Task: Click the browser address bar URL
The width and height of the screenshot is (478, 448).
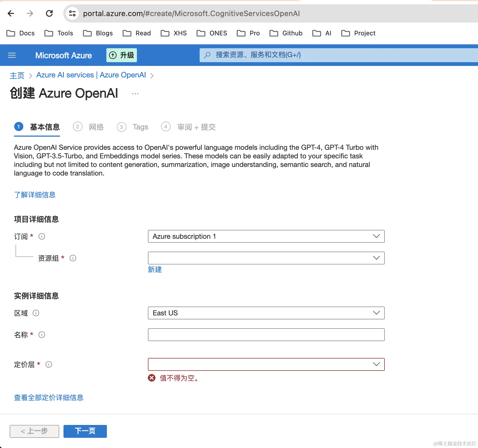Action: coord(191,13)
